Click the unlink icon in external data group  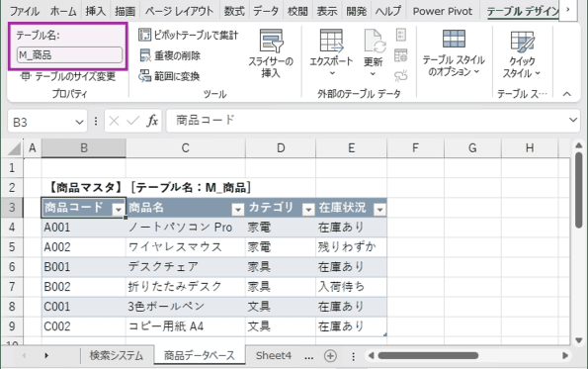(401, 76)
